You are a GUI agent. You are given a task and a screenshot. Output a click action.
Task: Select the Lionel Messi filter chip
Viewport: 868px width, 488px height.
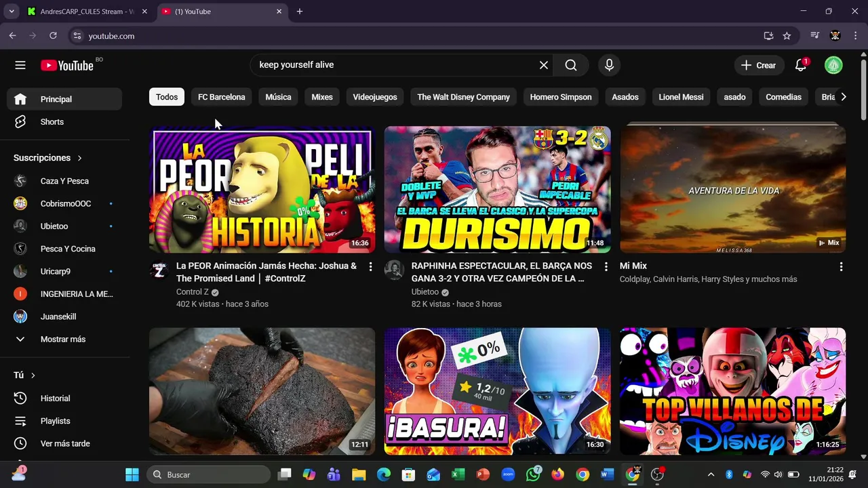point(681,97)
